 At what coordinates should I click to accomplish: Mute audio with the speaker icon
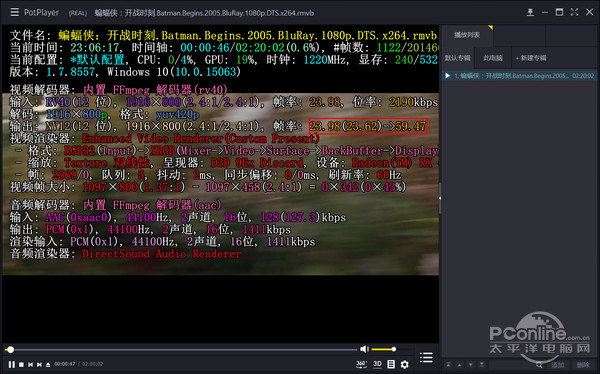[364, 349]
